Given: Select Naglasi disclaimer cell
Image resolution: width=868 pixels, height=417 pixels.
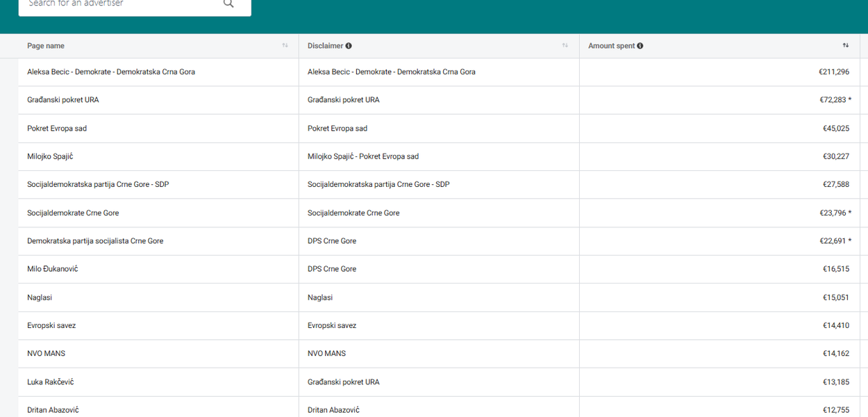Looking at the screenshot, I should (x=320, y=297).
